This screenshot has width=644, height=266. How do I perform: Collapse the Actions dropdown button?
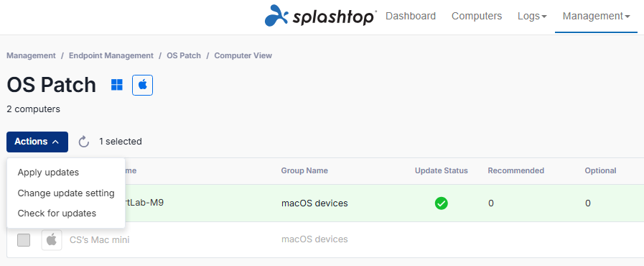(37, 142)
